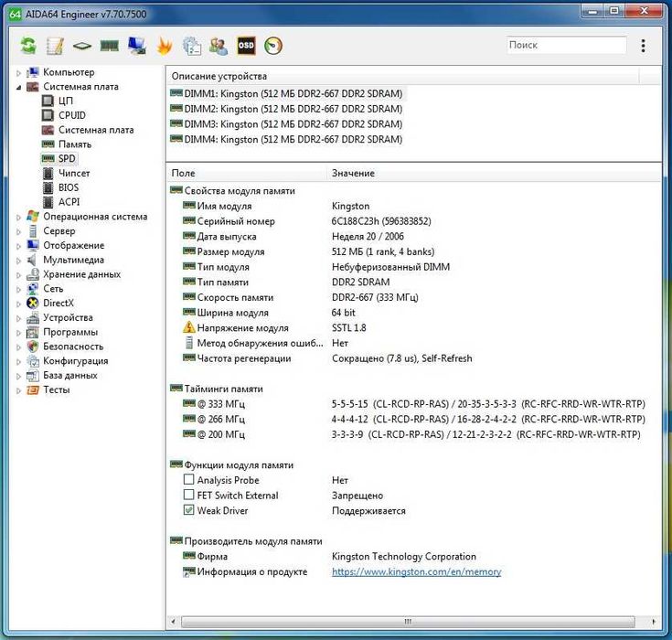Image resolution: width=672 pixels, height=640 pixels.
Task: Click the horizontal scrollbar left arrow
Action: click(x=173, y=621)
